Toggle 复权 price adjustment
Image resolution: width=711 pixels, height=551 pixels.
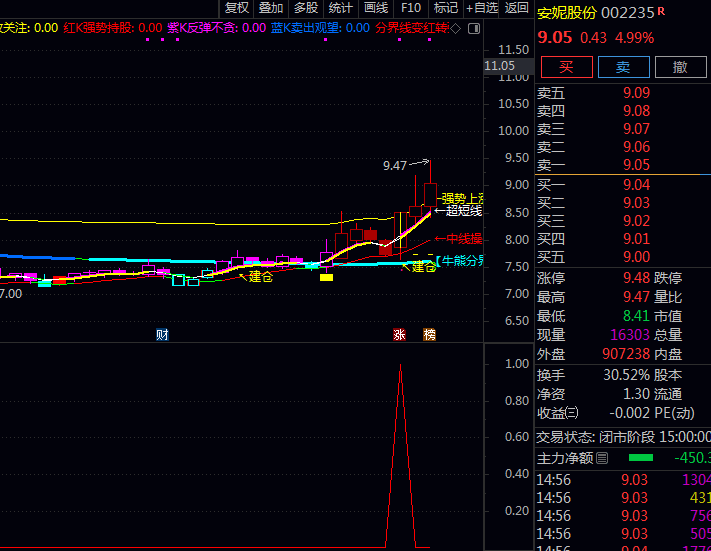pos(236,8)
